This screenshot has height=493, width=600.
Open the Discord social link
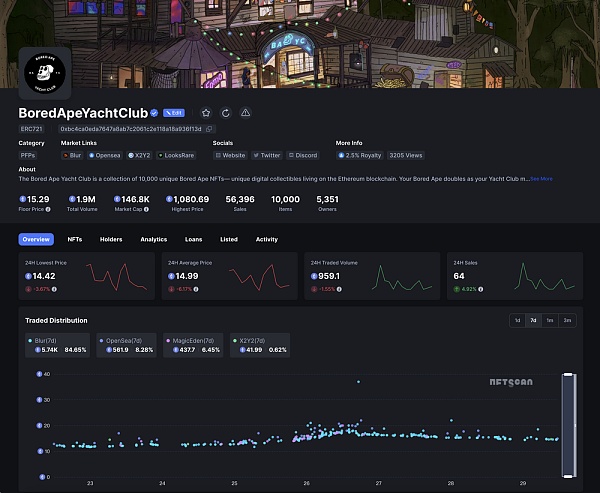(302, 155)
